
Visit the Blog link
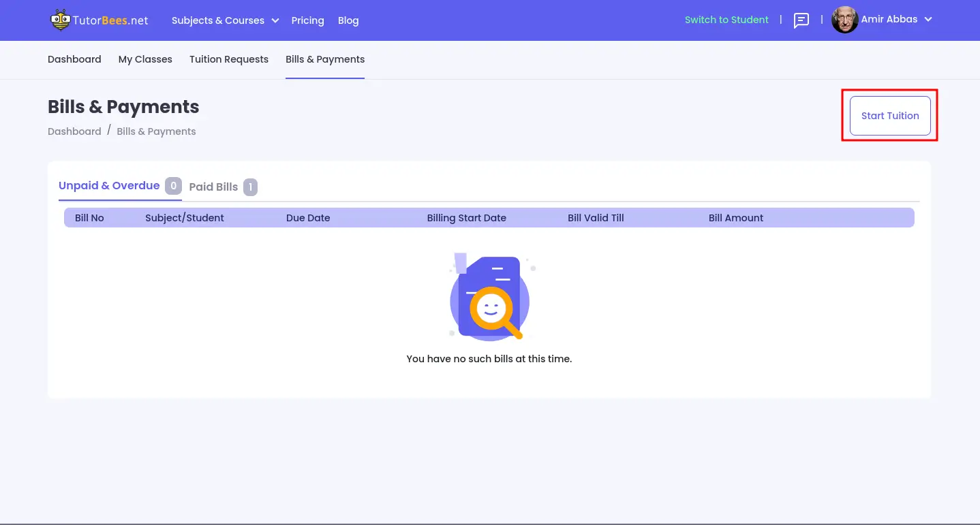[x=348, y=20]
